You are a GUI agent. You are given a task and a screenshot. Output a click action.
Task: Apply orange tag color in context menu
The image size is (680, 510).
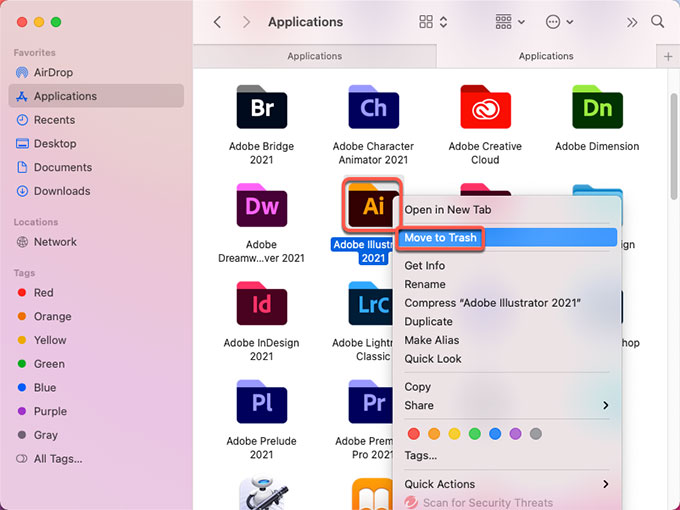point(434,434)
